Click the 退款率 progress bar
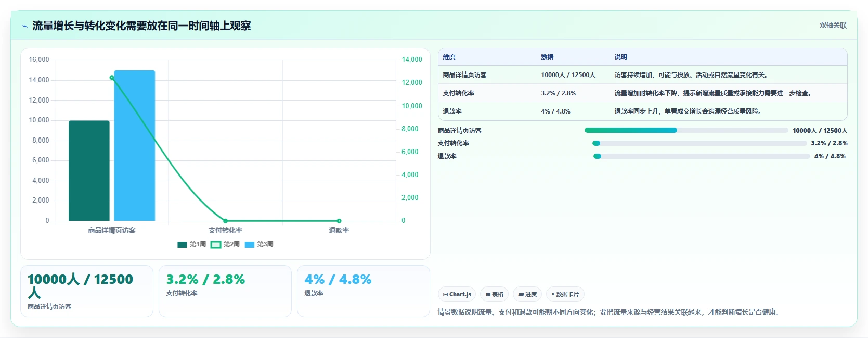The height and width of the screenshot is (338, 868). (x=702, y=156)
